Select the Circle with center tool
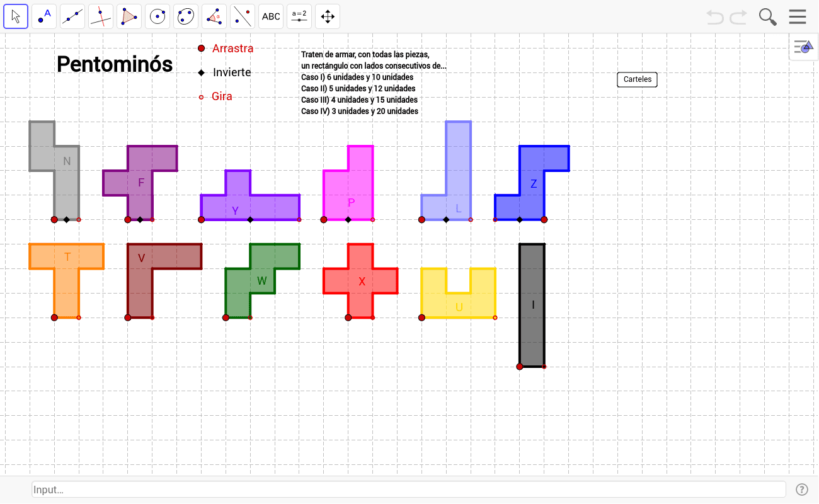The height and width of the screenshot is (504, 819). coord(157,16)
